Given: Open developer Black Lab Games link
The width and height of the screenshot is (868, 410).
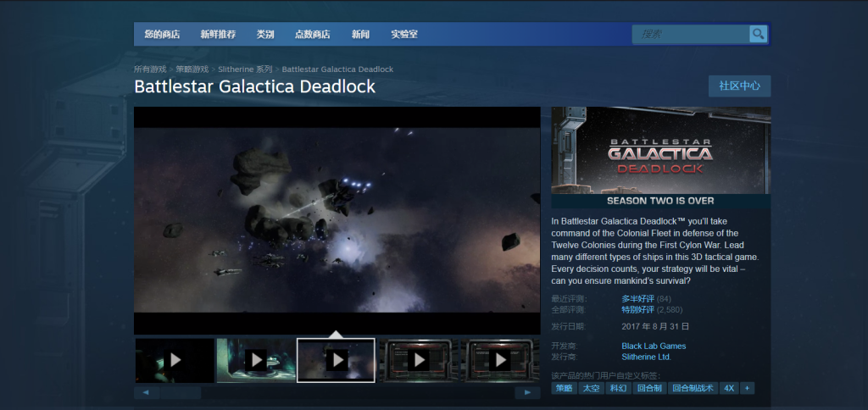Looking at the screenshot, I should click(654, 346).
